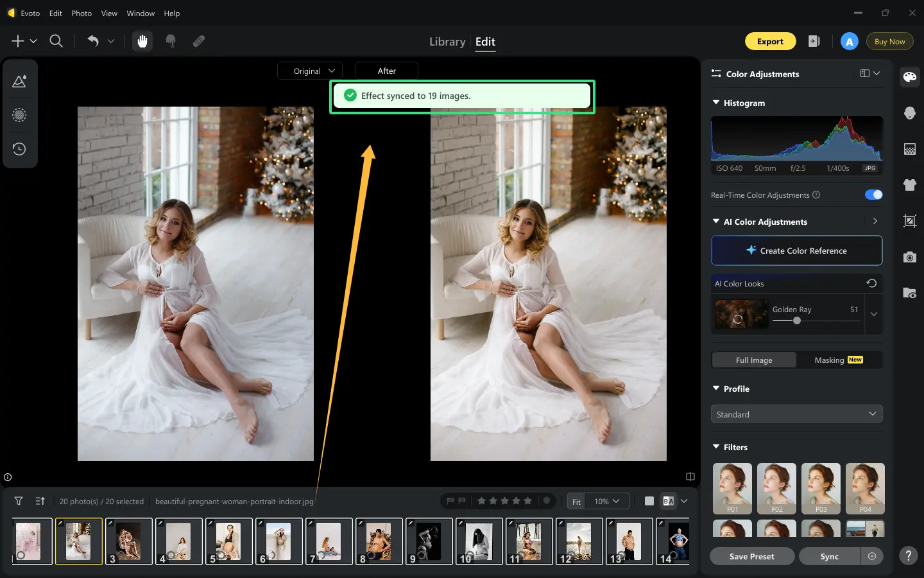The width and height of the screenshot is (924, 578).
Task: Toggle Real-Time Color Adjustments switch
Action: (x=873, y=195)
